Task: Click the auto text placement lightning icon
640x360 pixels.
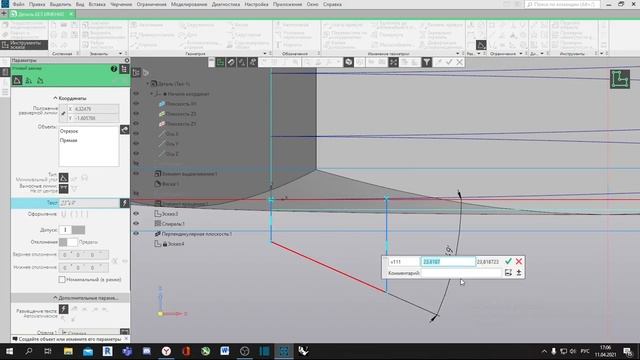Action: pos(64,309)
